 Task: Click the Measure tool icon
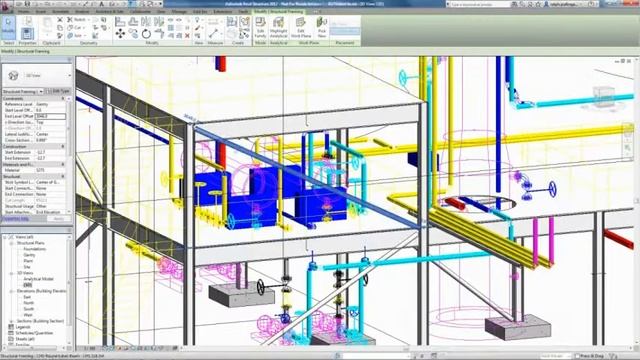tap(213, 34)
